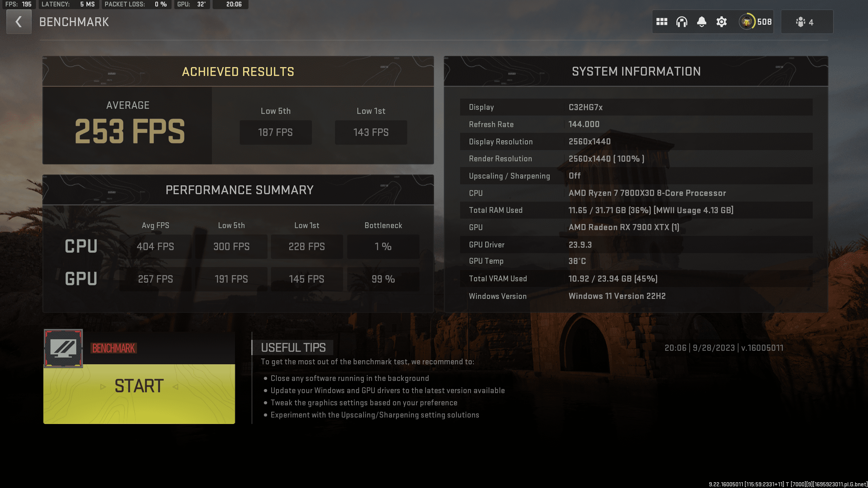This screenshot has width=868, height=488.
Task: Toggle GPU bottleneck 99% display
Action: tap(383, 279)
